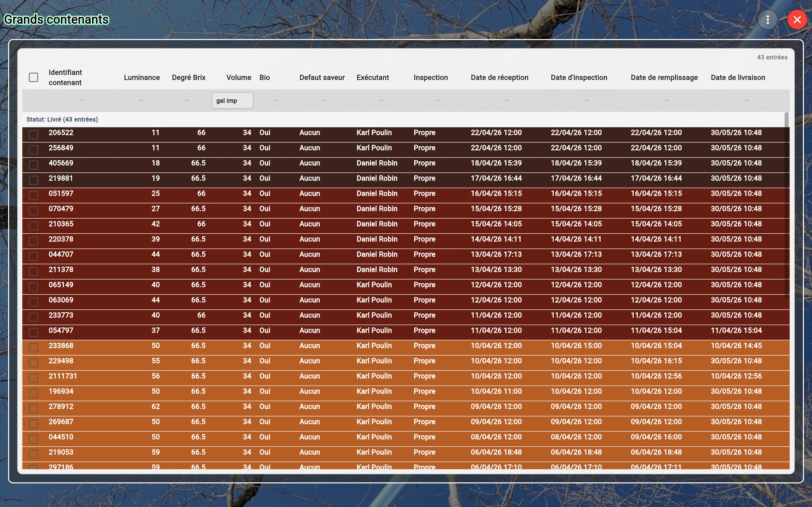Click inspection date 10/04/26 15:00 for 233868
This screenshot has width=812, height=507.
click(576, 346)
